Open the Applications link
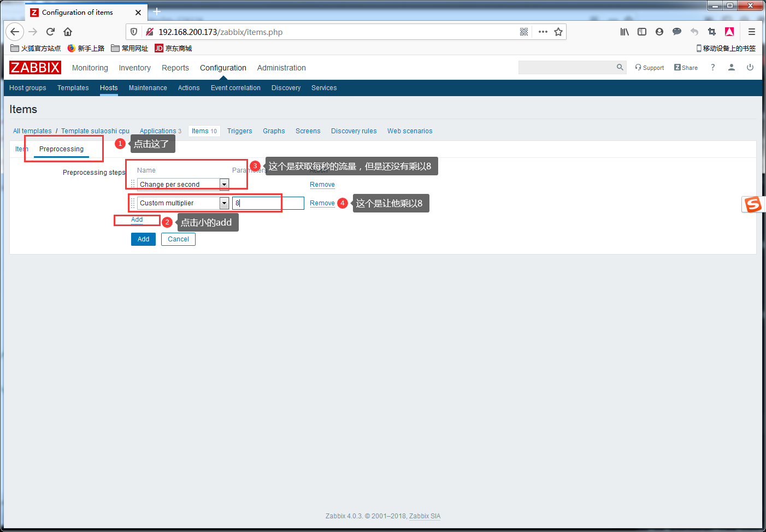Image resolution: width=766 pixels, height=532 pixels. pos(158,131)
